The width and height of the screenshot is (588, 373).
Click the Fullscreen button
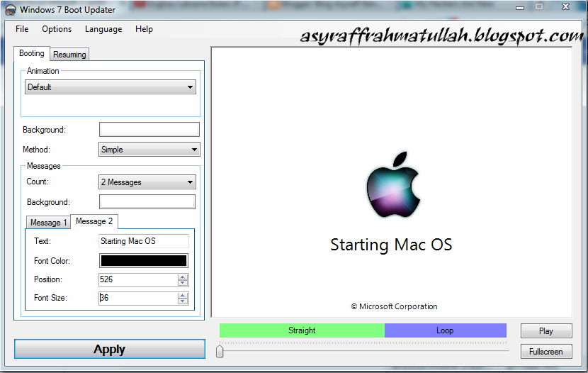point(546,352)
